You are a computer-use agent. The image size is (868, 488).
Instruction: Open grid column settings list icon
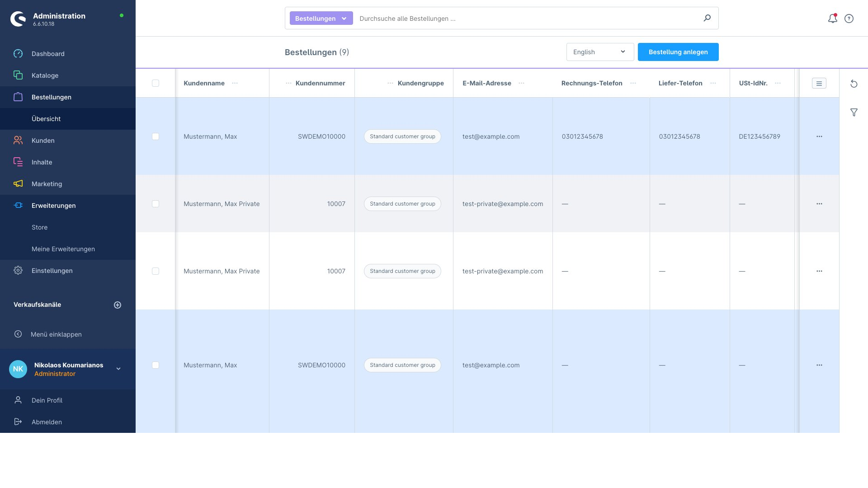point(819,83)
